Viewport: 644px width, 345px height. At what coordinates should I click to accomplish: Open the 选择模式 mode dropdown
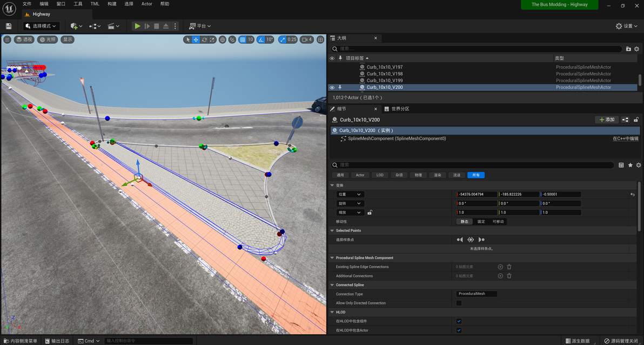pyautogui.click(x=41, y=26)
